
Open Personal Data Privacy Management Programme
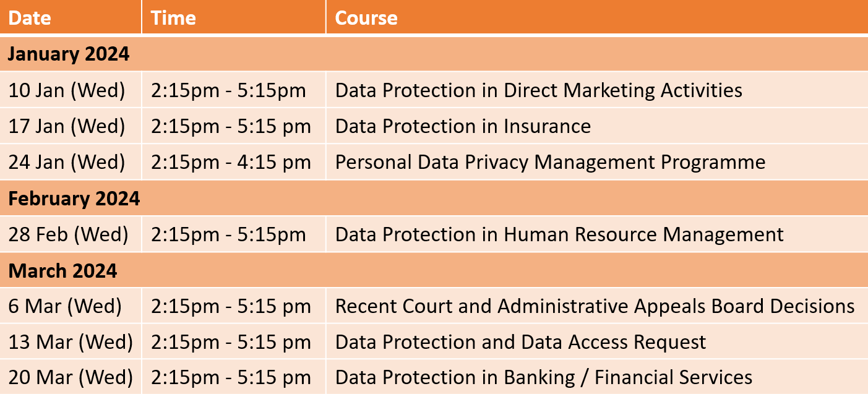(x=550, y=162)
